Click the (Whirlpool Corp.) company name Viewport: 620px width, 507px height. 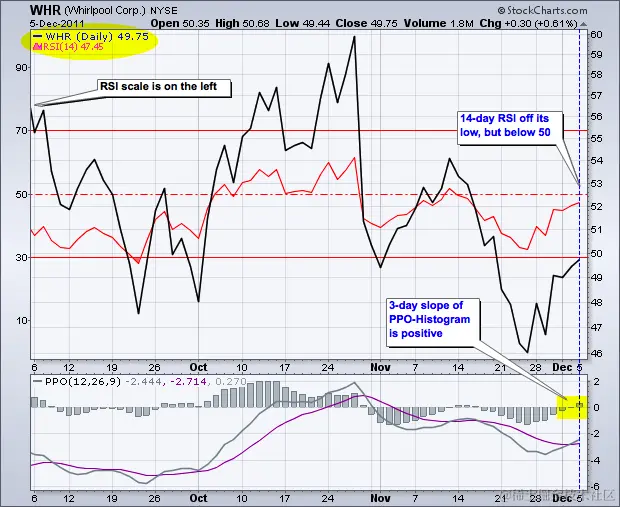[x=105, y=11]
